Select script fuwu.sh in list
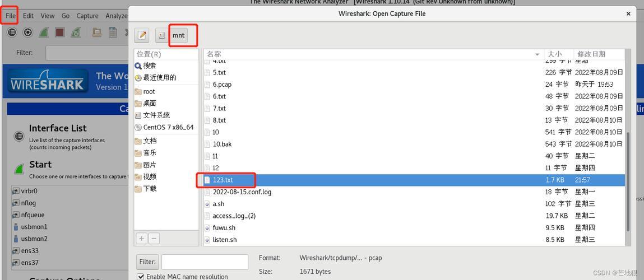644x280 pixels. [x=414, y=227]
